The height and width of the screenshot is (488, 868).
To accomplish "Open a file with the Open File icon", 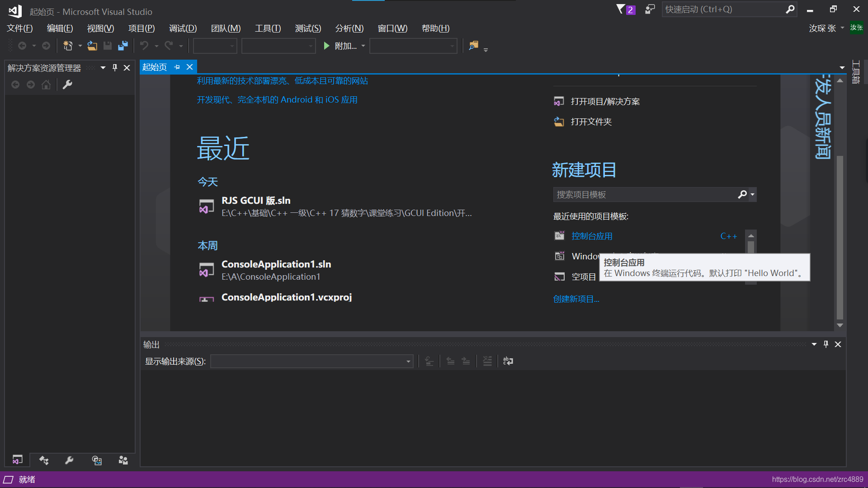I will [92, 45].
